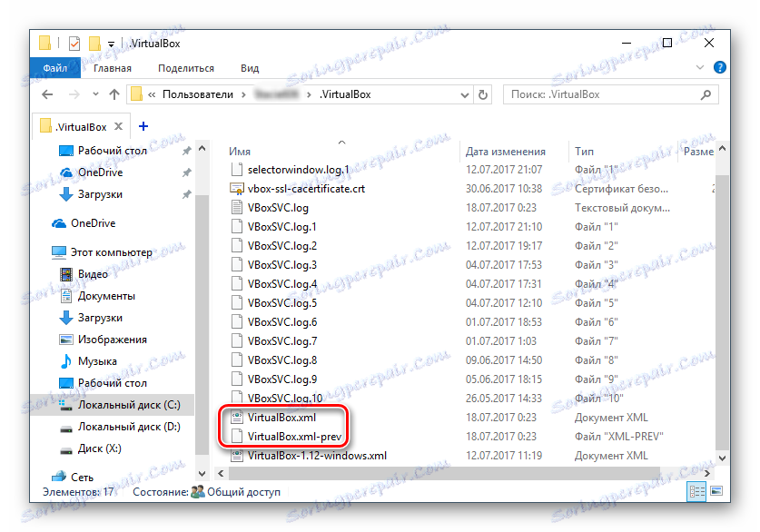Select the VirtualBox.xml-prev file icon
Screen dimensions: 760x532
[236, 436]
